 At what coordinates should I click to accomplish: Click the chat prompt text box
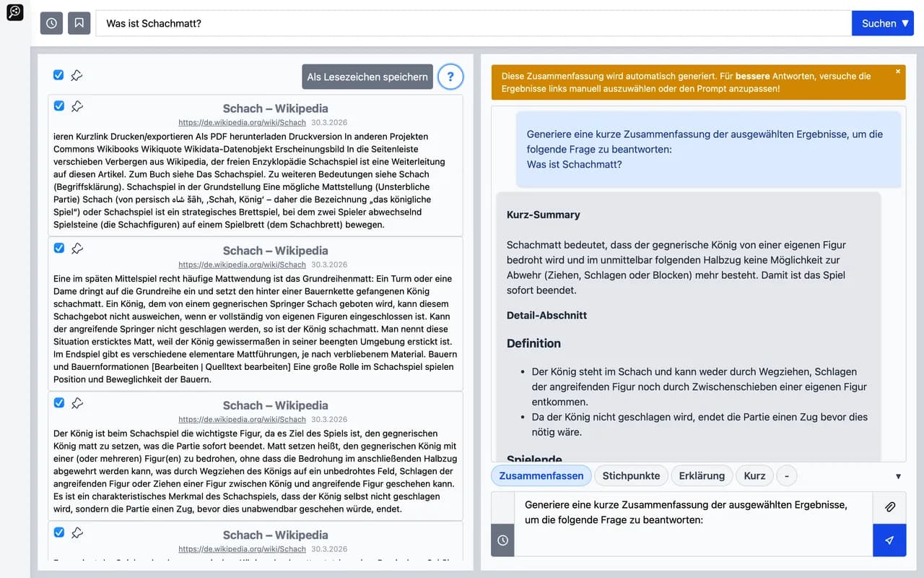pyautogui.click(x=693, y=524)
